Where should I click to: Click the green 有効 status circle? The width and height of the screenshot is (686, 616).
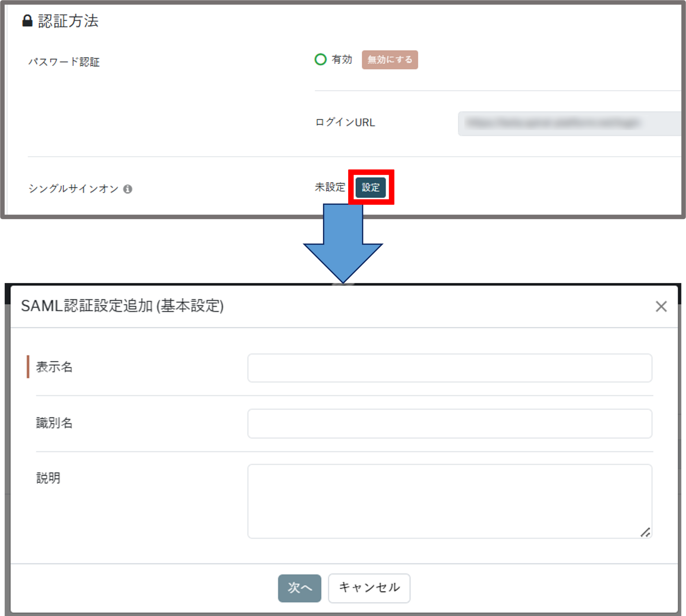[x=320, y=60]
